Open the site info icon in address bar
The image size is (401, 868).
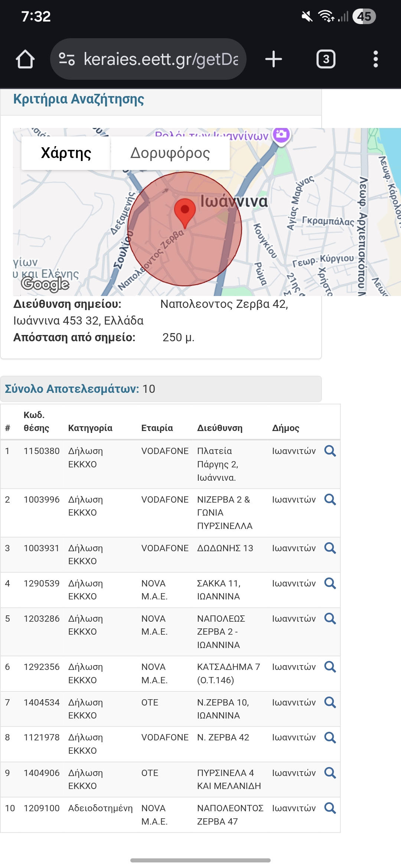point(67,59)
